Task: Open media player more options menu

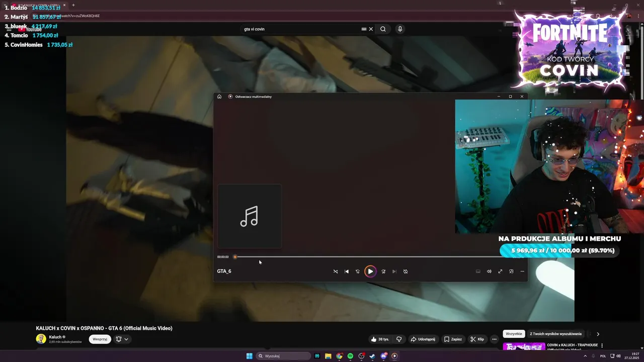Action: click(x=522, y=271)
